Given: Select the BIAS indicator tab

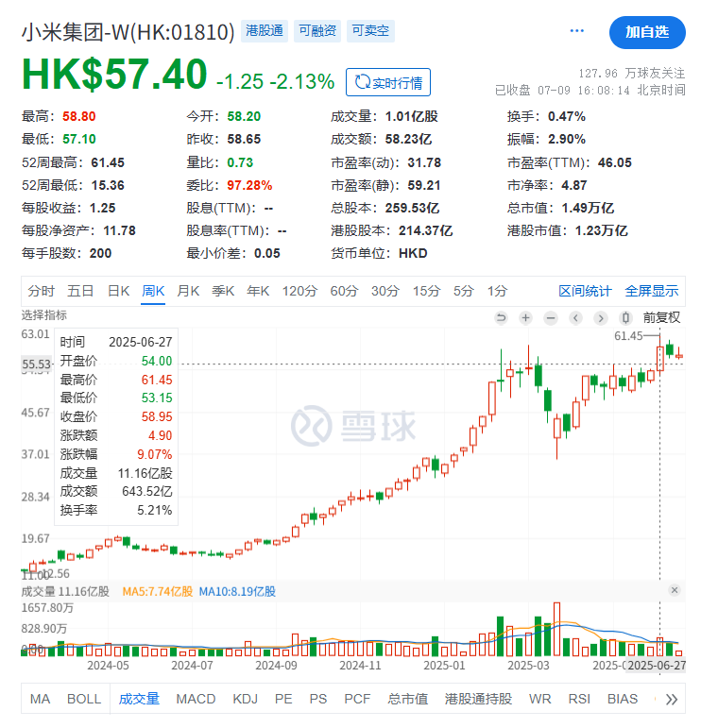Looking at the screenshot, I should coord(623,700).
